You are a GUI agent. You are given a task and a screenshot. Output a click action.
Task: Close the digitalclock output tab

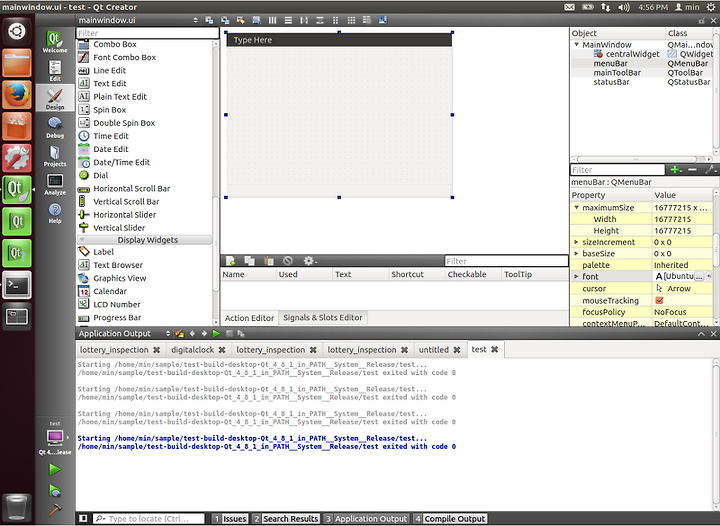click(x=222, y=350)
